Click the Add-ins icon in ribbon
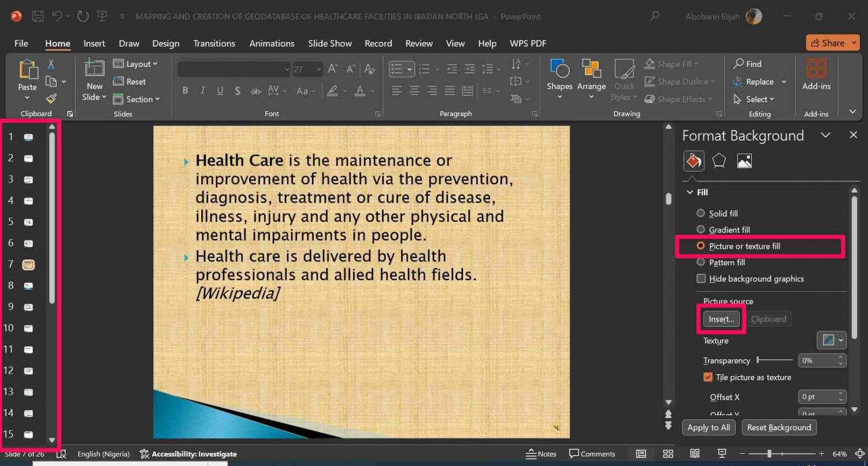 click(816, 70)
